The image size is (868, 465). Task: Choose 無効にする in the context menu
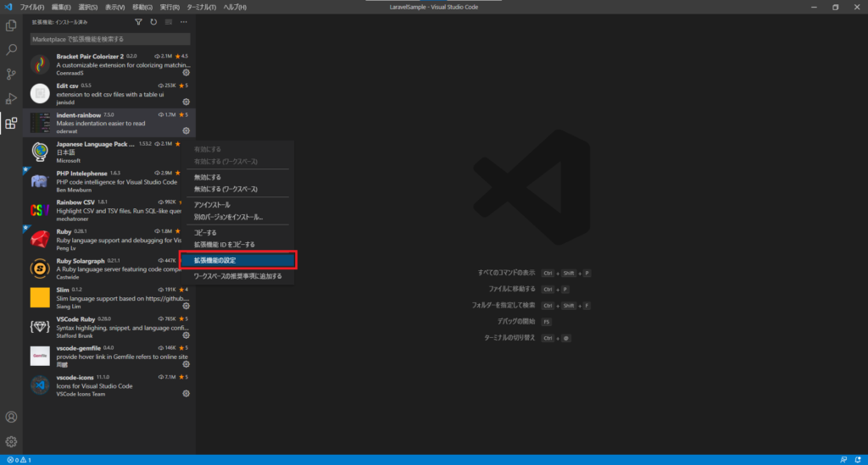tap(209, 177)
